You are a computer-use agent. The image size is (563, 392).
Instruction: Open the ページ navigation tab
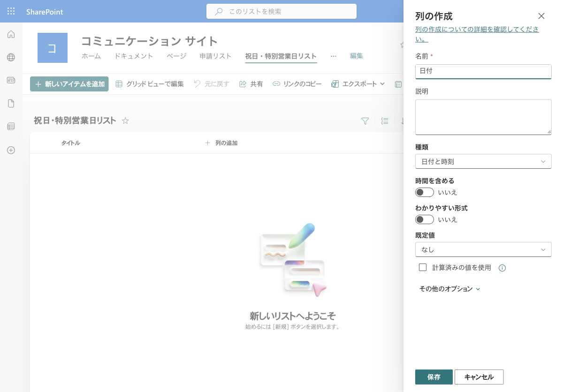point(176,56)
